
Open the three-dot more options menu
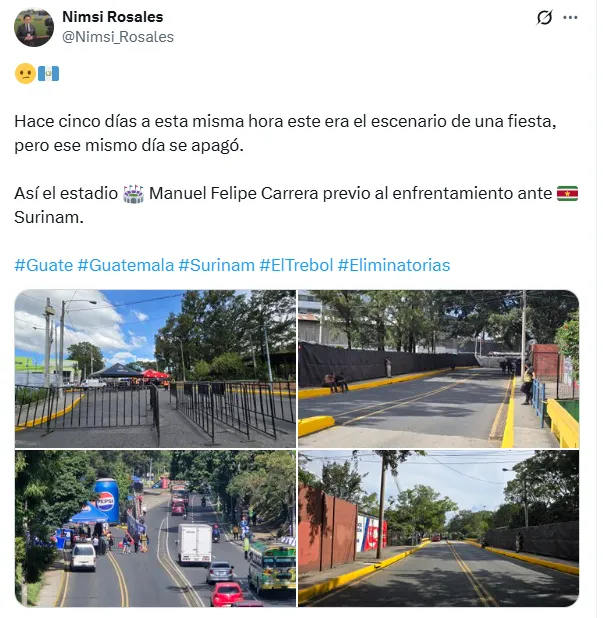(x=570, y=17)
